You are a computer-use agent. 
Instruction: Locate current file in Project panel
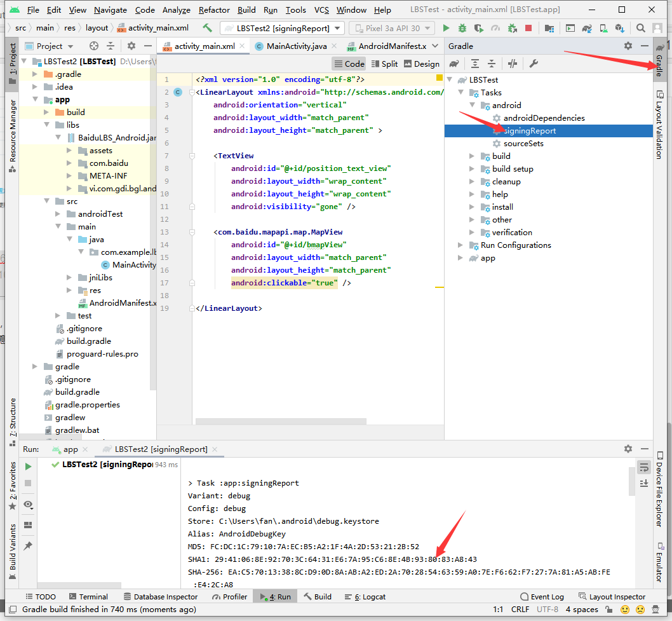pos(94,46)
